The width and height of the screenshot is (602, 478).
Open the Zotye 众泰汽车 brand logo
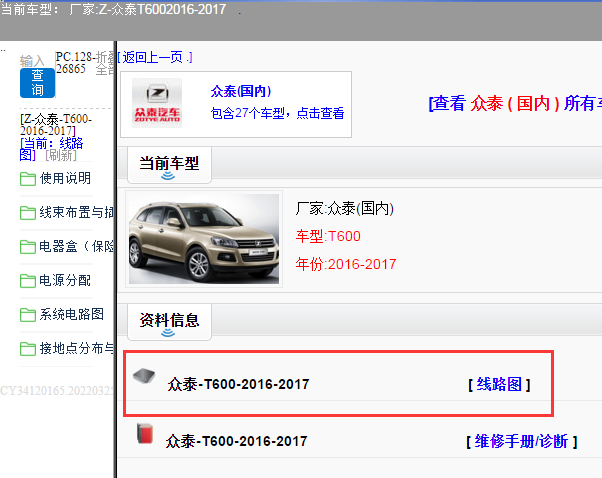(x=157, y=103)
